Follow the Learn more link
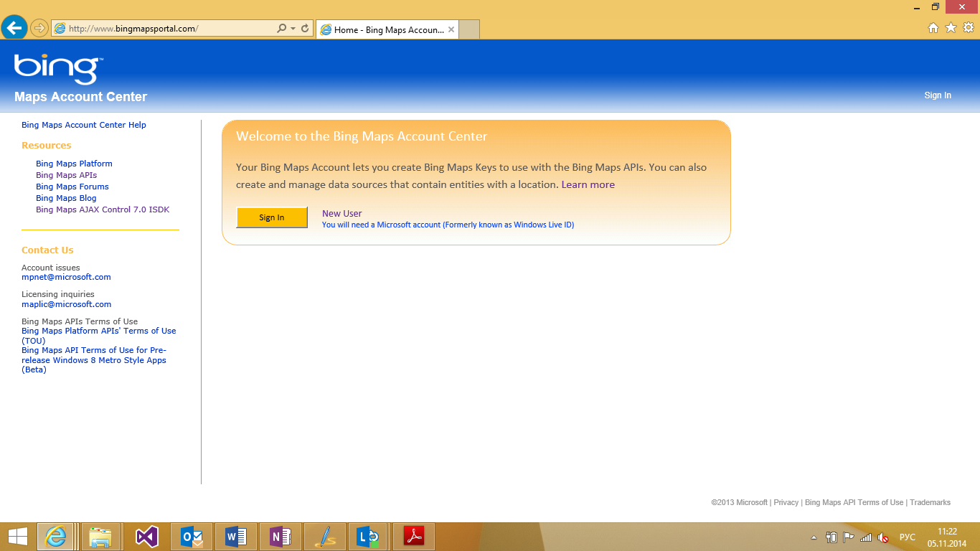Image resolution: width=980 pixels, height=551 pixels. pyautogui.click(x=588, y=184)
